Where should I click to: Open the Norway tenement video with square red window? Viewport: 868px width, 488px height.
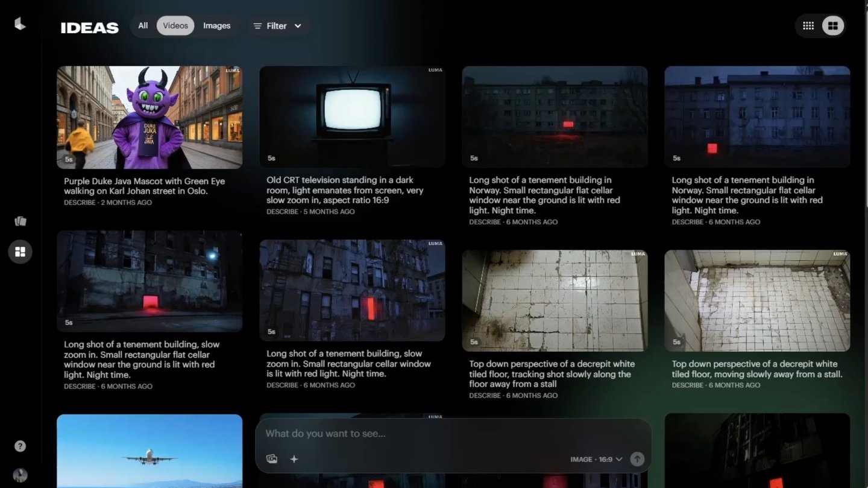tap(757, 116)
